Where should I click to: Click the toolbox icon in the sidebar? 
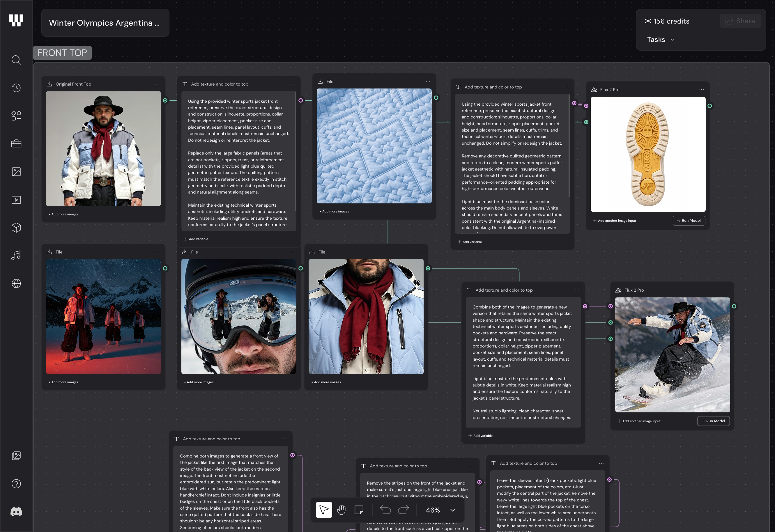(16, 144)
